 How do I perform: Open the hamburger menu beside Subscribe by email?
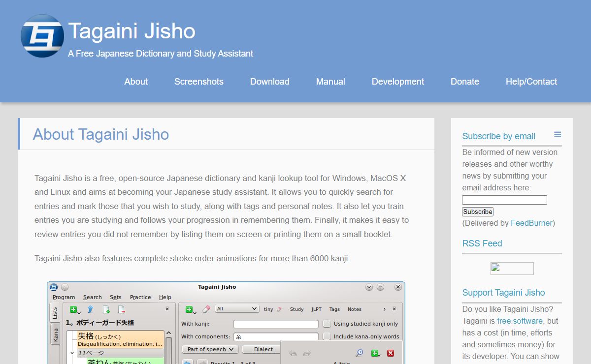(x=558, y=135)
